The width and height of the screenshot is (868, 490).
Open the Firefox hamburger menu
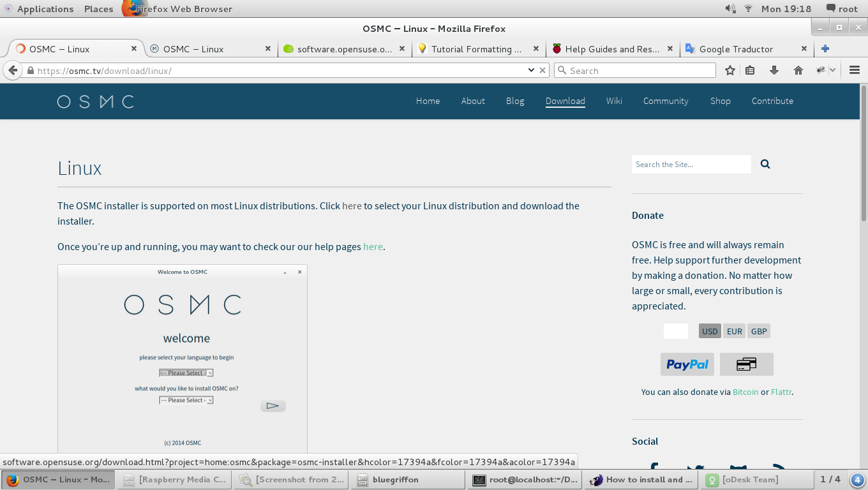tap(855, 70)
